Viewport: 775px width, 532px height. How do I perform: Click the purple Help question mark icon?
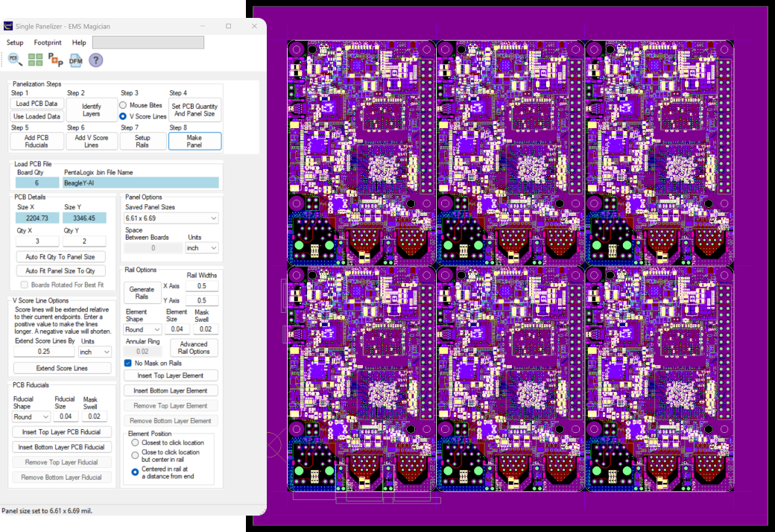click(95, 60)
